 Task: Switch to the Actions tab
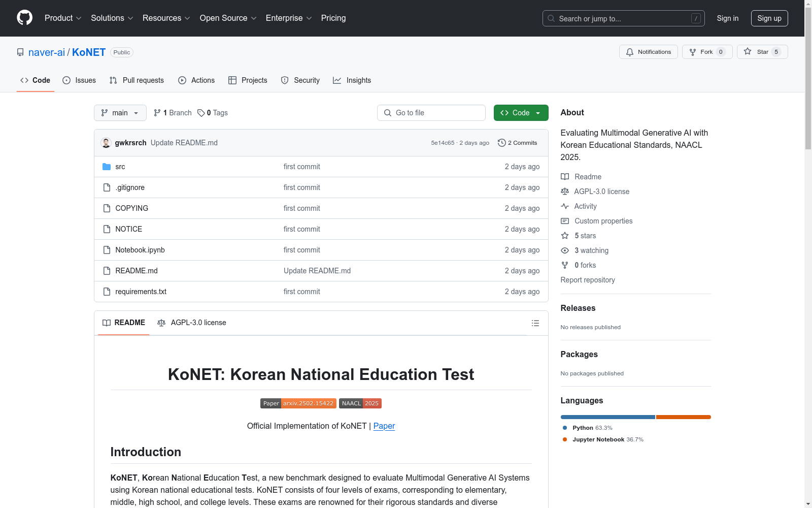196,80
